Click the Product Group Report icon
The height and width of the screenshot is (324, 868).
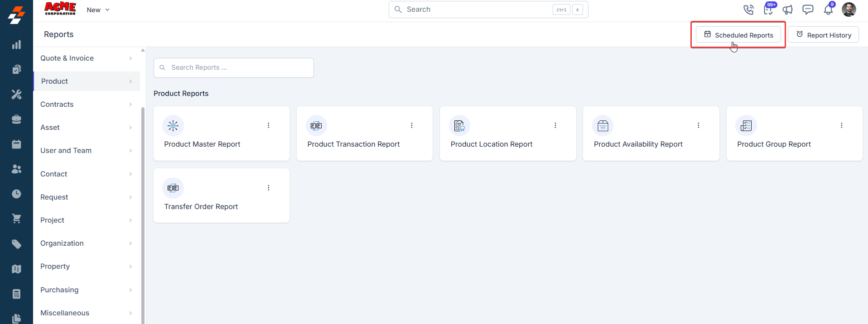pos(746,126)
